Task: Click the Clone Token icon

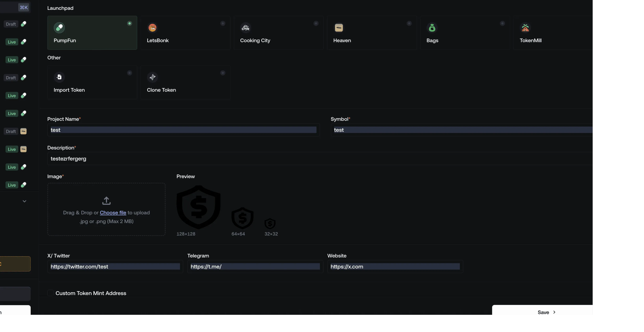Action: [152, 77]
